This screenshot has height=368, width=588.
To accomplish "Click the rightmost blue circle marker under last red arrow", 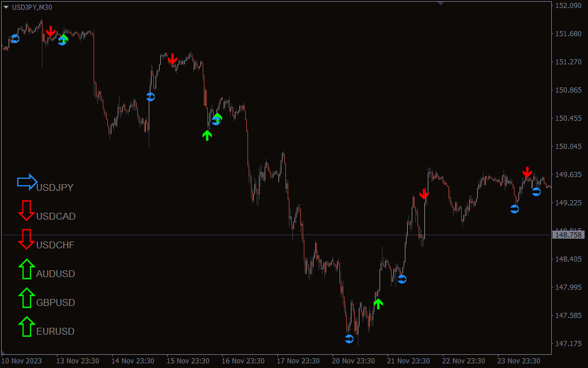I will click(536, 192).
